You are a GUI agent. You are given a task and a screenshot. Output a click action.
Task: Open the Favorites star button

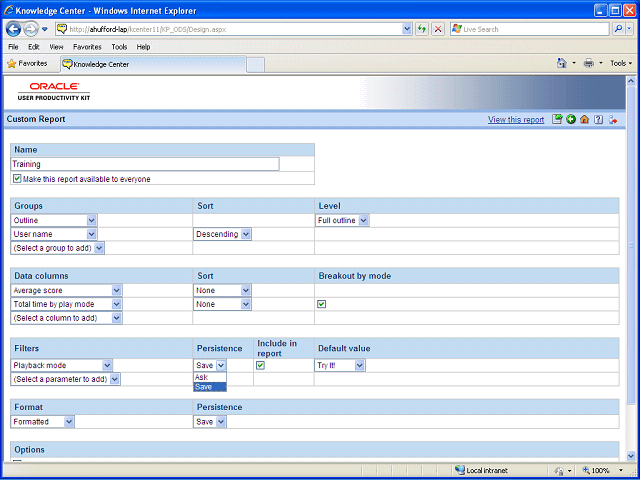pyautogui.click(x=27, y=63)
